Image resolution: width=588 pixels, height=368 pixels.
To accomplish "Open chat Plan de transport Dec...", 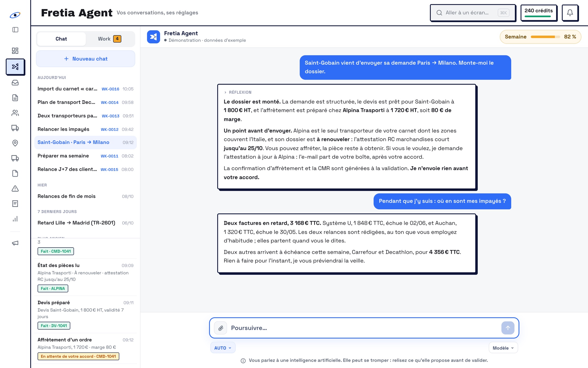I will (85, 102).
